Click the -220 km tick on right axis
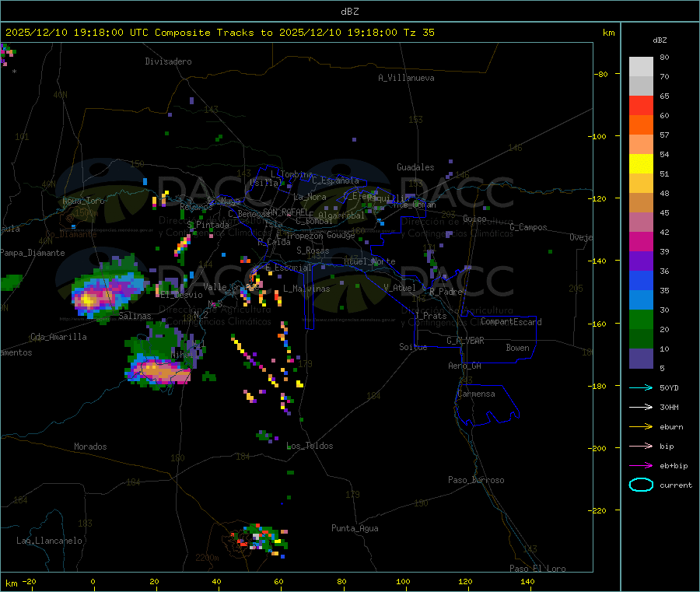Screen dimensions: 700x592 (599, 511)
